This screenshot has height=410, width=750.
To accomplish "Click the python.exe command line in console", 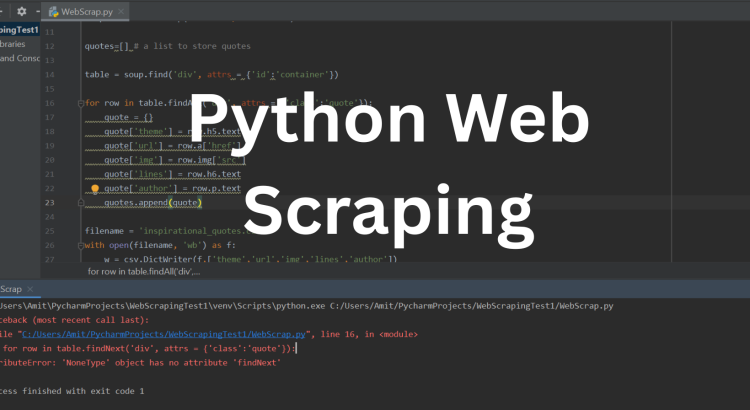I will coord(307,306).
